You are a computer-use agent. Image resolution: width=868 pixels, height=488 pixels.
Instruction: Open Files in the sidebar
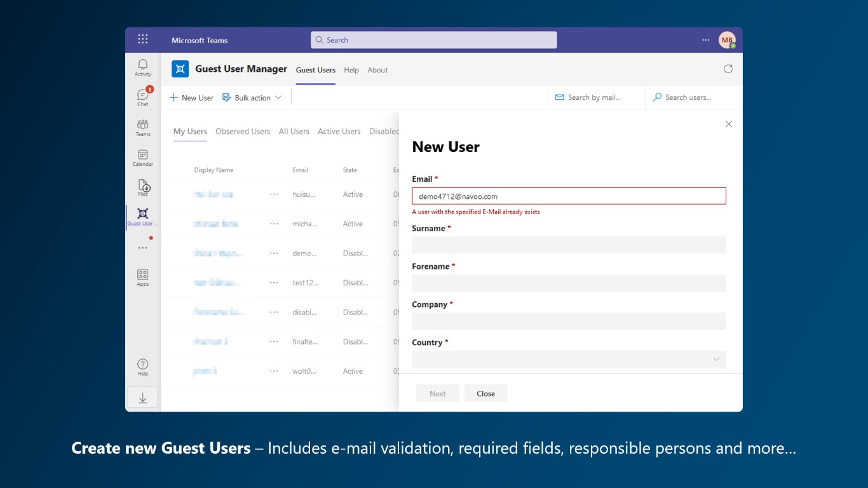pyautogui.click(x=143, y=186)
